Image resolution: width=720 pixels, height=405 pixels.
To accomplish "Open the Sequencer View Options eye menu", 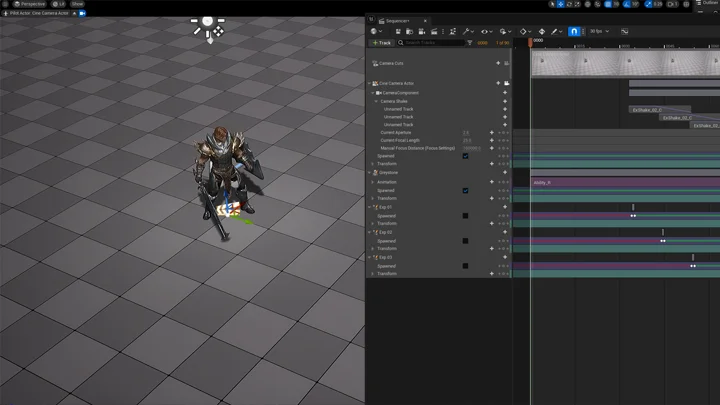I will tap(486, 31).
